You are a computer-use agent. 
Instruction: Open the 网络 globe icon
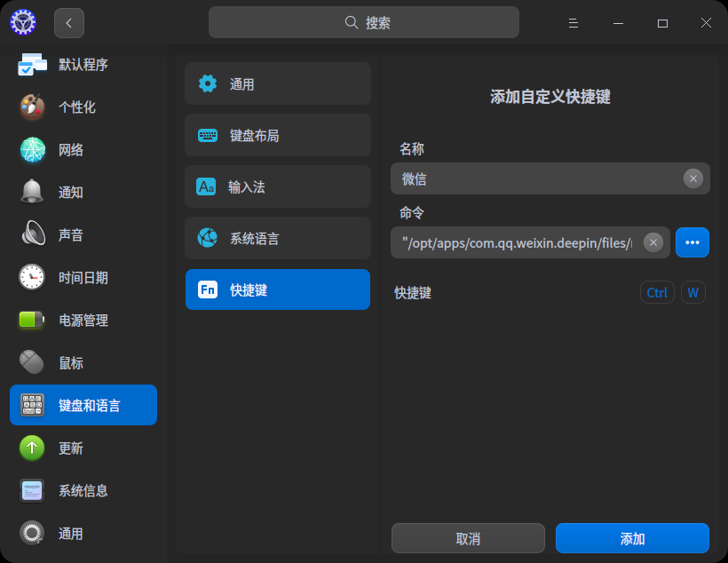(x=33, y=149)
